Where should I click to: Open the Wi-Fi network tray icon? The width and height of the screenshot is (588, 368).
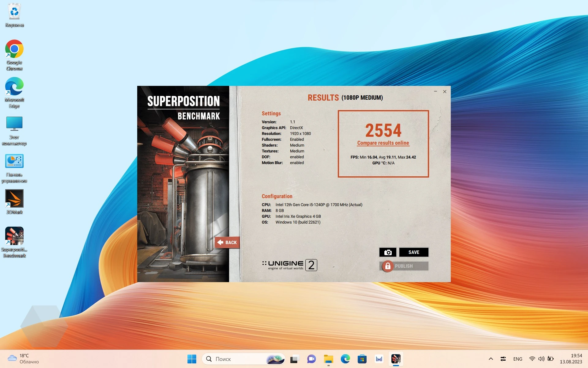[532, 359]
